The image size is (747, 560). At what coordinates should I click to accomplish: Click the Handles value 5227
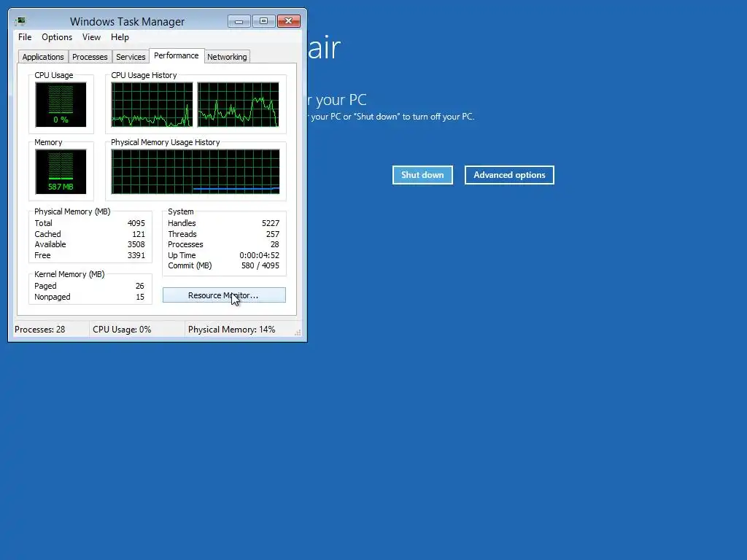tap(270, 223)
